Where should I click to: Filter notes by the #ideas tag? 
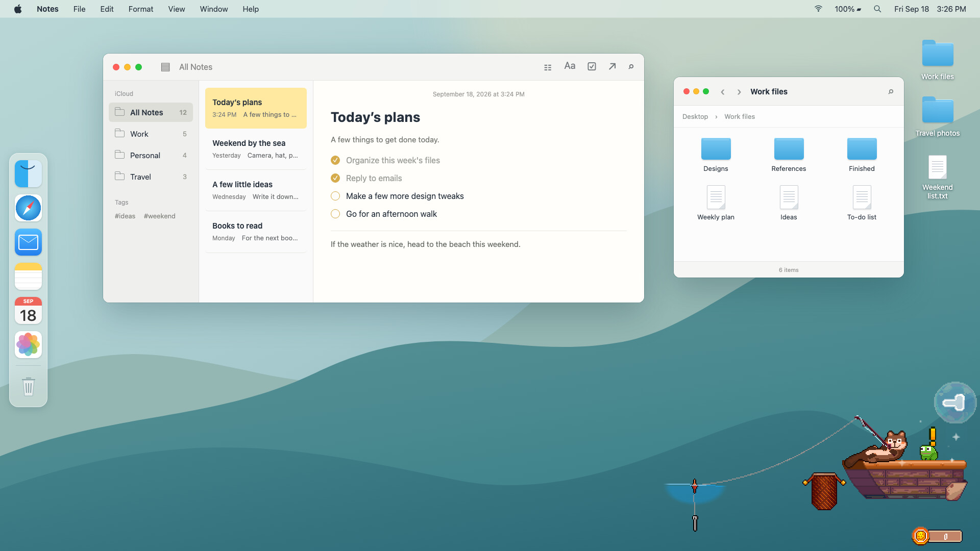125,216
